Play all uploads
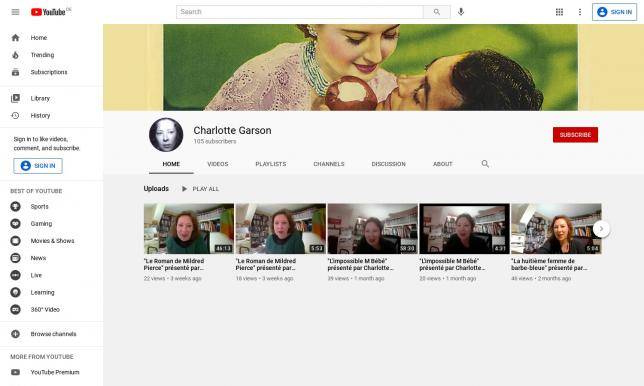Image resolution: width=644 pixels, height=386 pixels. [x=200, y=189]
